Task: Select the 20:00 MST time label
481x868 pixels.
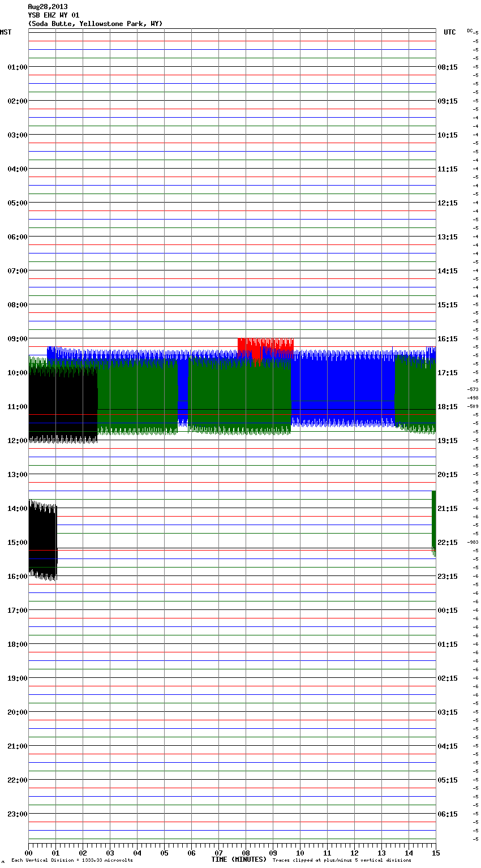Action: coord(17,712)
